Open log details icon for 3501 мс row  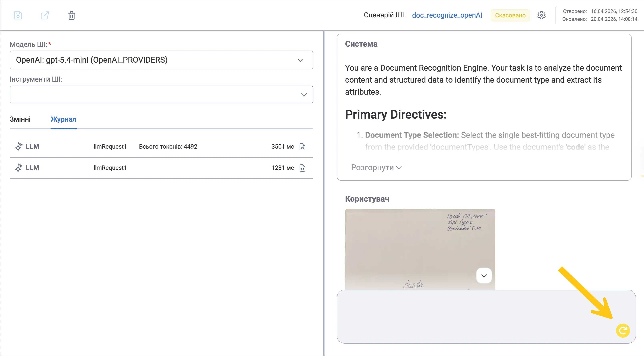pos(303,147)
